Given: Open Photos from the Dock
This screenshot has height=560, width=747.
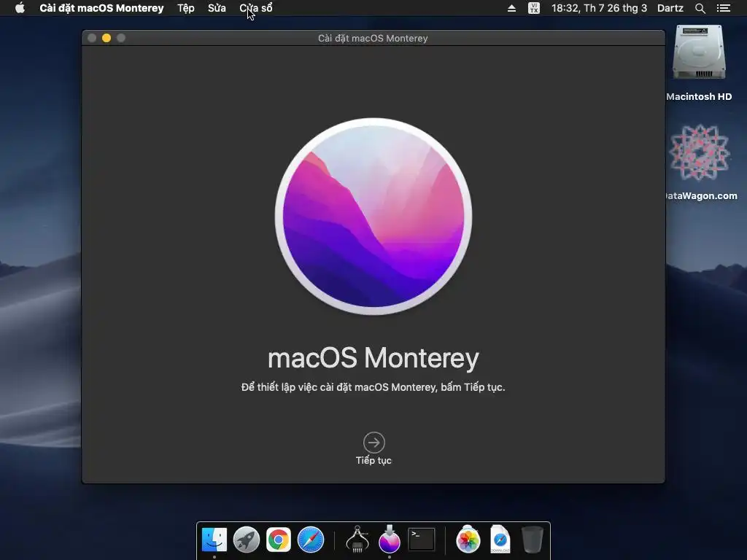Looking at the screenshot, I should [468, 540].
